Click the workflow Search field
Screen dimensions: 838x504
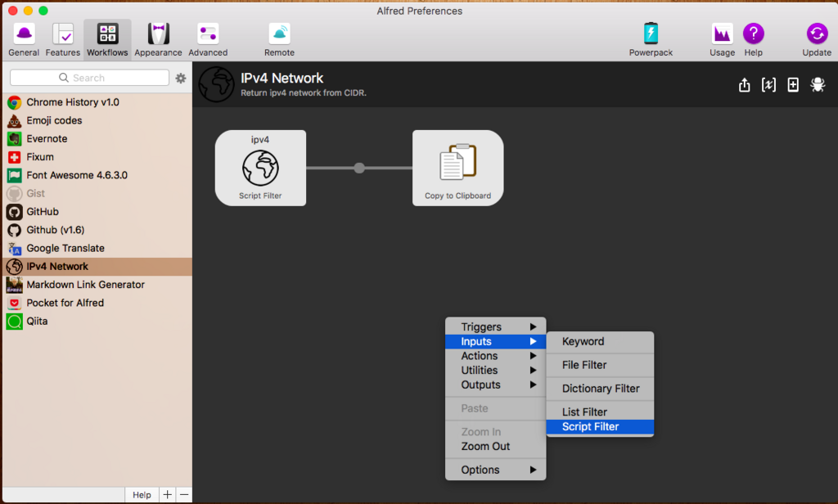click(90, 78)
